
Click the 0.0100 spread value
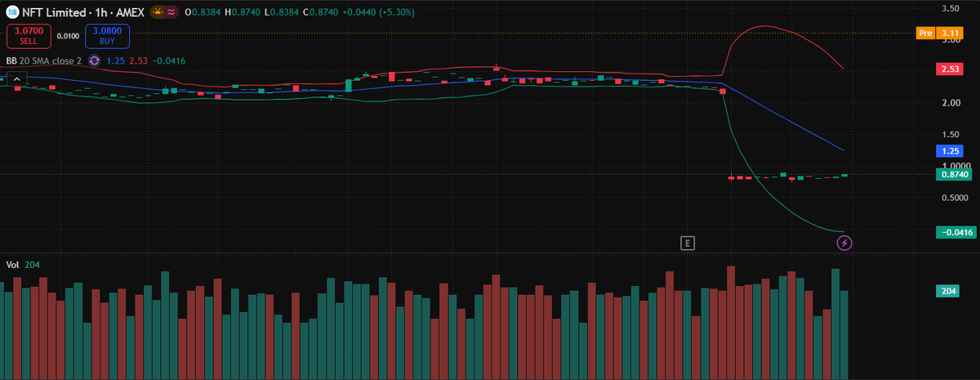68,36
